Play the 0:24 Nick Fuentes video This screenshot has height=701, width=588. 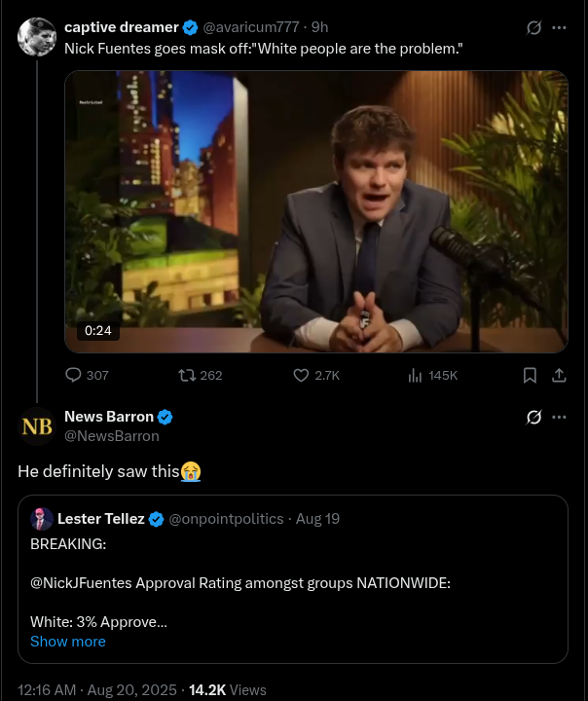click(x=316, y=211)
